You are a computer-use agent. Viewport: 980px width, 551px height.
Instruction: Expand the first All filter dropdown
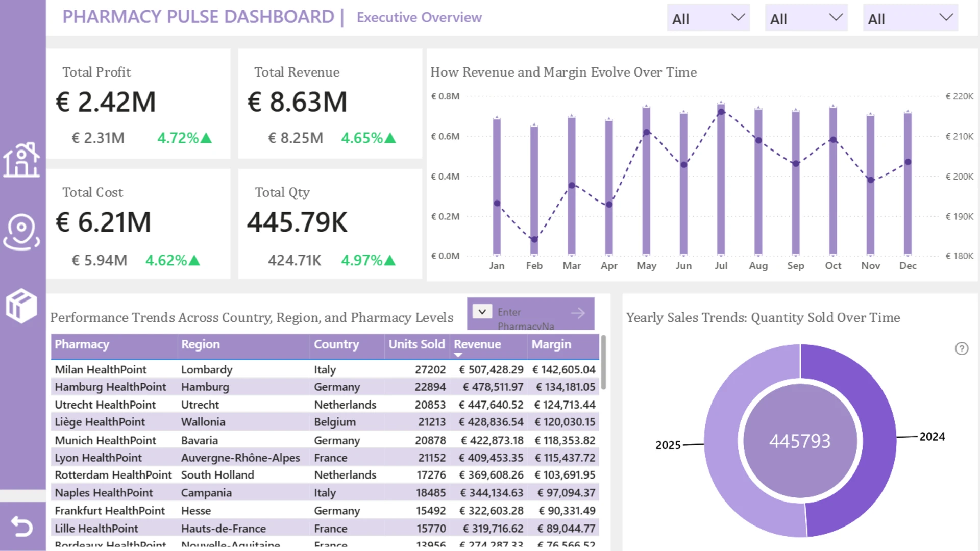[708, 18]
